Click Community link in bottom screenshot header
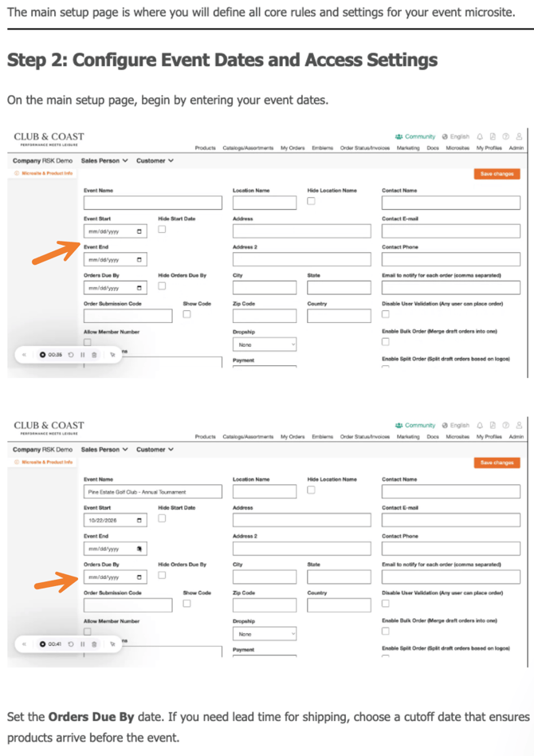534x756 pixels. click(415, 425)
